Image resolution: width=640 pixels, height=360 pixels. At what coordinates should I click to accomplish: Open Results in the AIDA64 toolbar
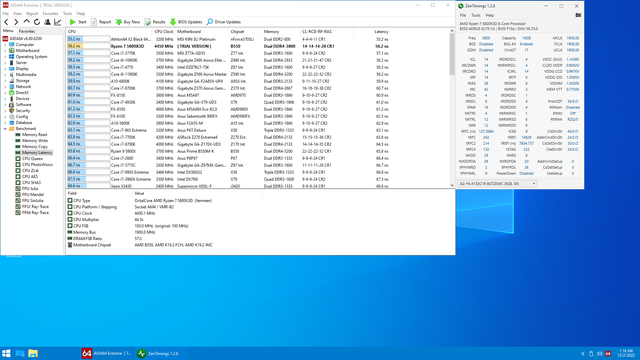(x=155, y=22)
